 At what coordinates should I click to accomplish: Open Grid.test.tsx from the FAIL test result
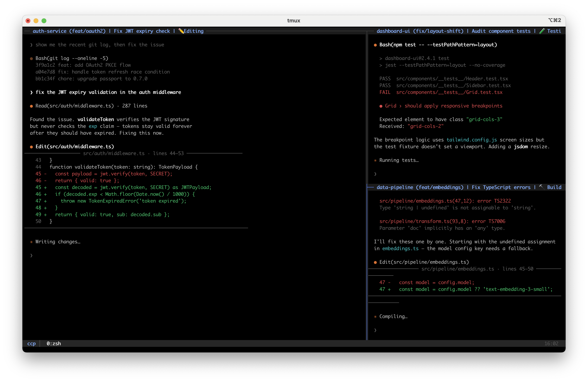point(449,92)
